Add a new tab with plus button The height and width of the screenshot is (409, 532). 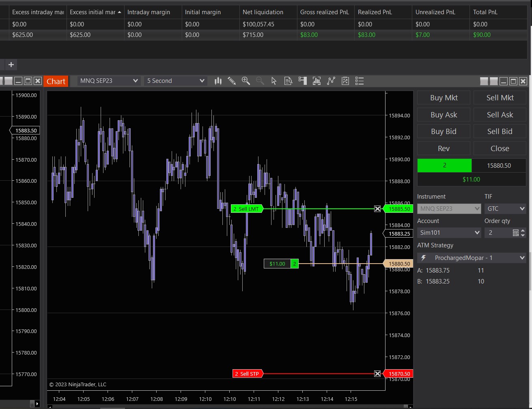click(x=11, y=65)
